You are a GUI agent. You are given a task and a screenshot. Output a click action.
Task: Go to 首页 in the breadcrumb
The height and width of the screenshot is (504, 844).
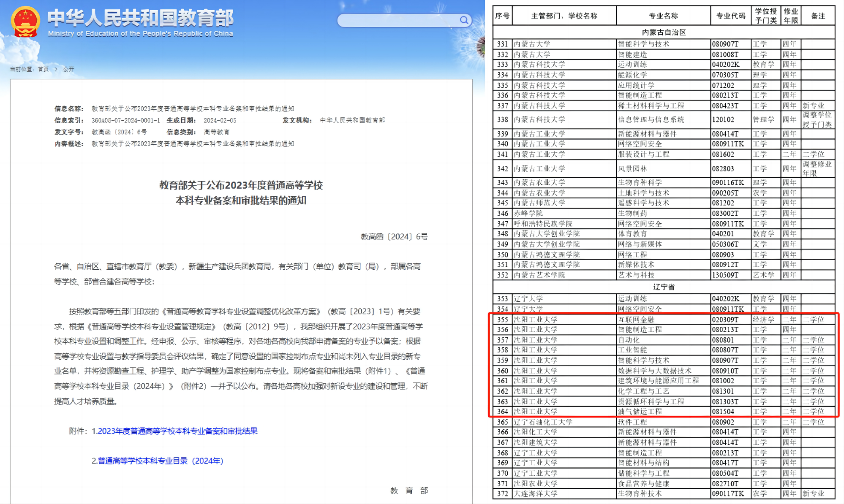tap(43, 69)
